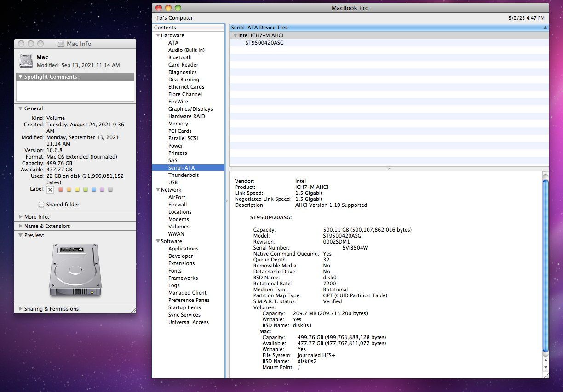The image size is (563, 392).
Task: Click the hard drive preview image
Action: 75,270
